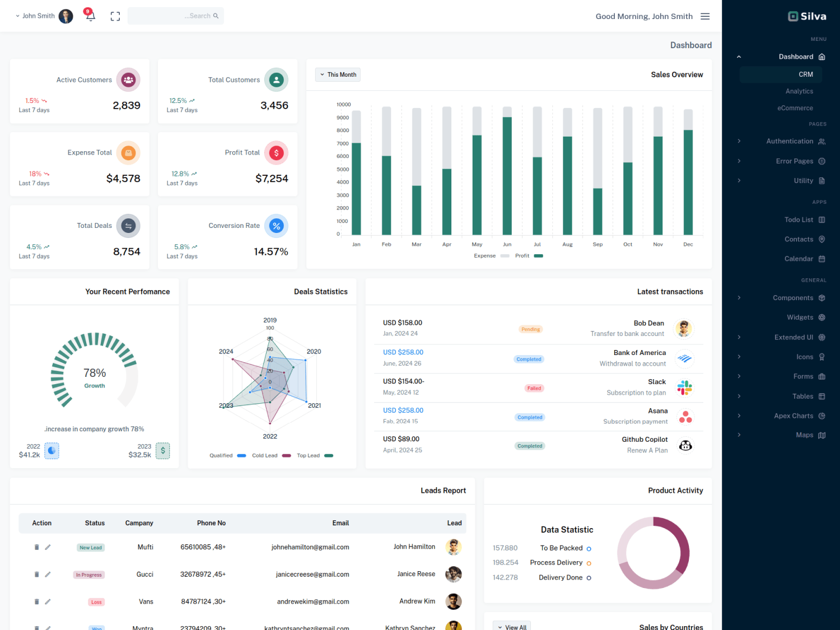This screenshot has width=840, height=630.
Task: Click the Contacts pin icon
Action: click(x=822, y=239)
